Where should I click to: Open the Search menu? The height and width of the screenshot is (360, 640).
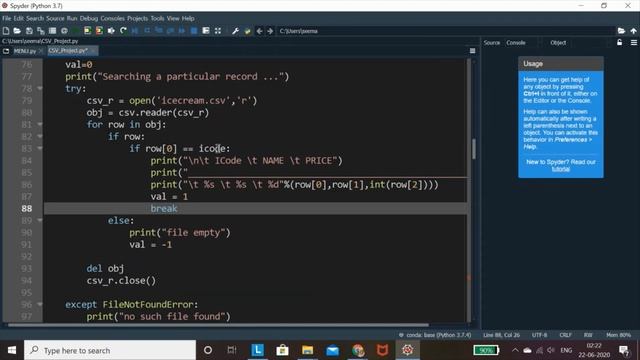click(35, 18)
